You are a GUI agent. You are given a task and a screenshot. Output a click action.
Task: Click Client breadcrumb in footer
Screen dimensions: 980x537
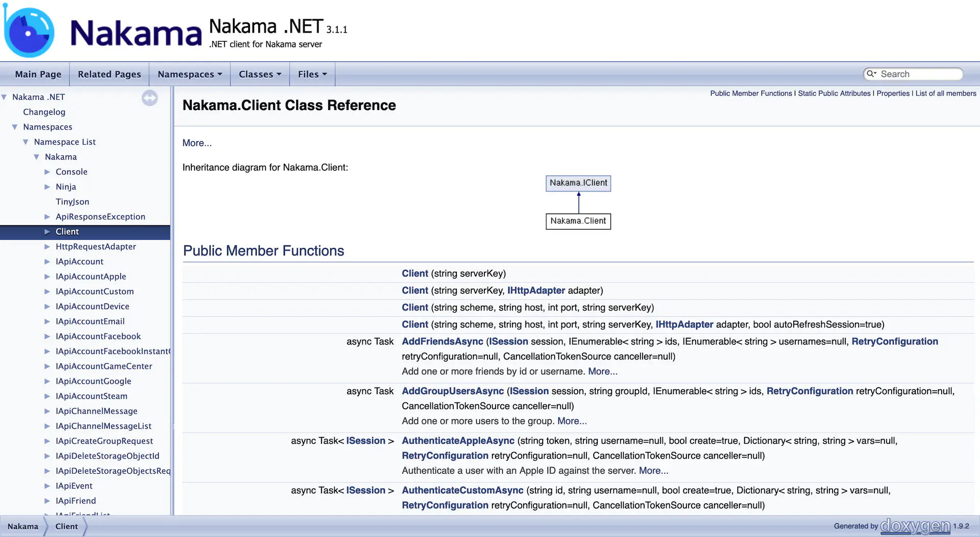(67, 526)
